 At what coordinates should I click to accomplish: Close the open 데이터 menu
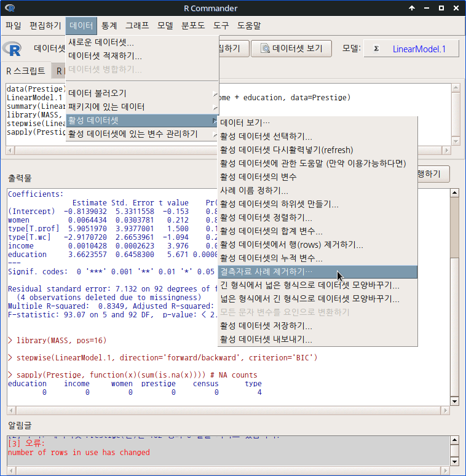coord(81,25)
